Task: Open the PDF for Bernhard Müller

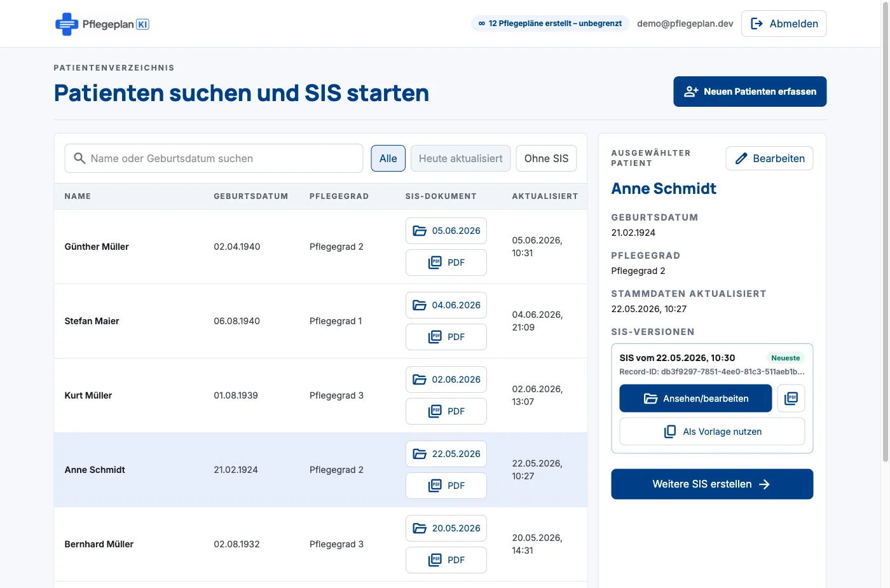Action: point(446,560)
